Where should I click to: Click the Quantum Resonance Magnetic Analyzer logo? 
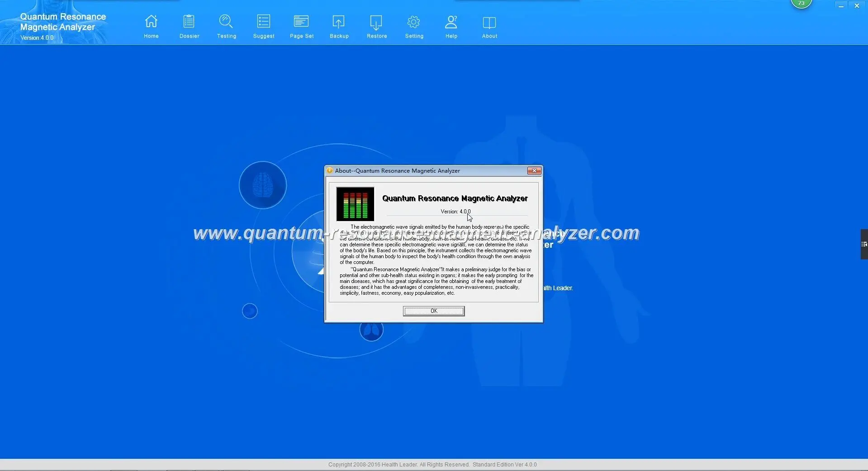(62, 22)
